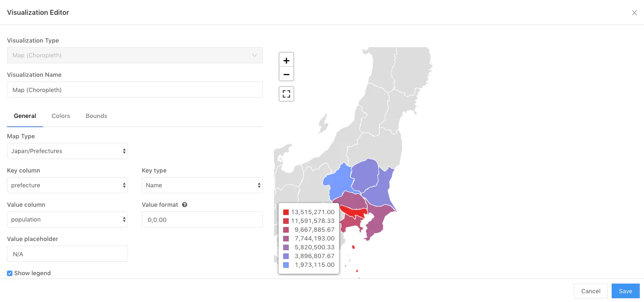
Task: Click the blue legend swatch for 1,973,115.00
Action: coord(286,265)
